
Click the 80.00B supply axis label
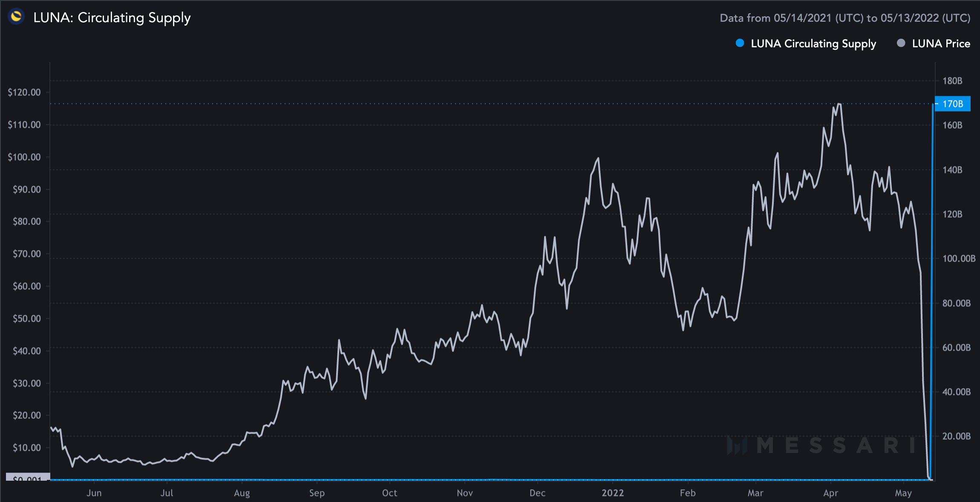tap(957, 303)
